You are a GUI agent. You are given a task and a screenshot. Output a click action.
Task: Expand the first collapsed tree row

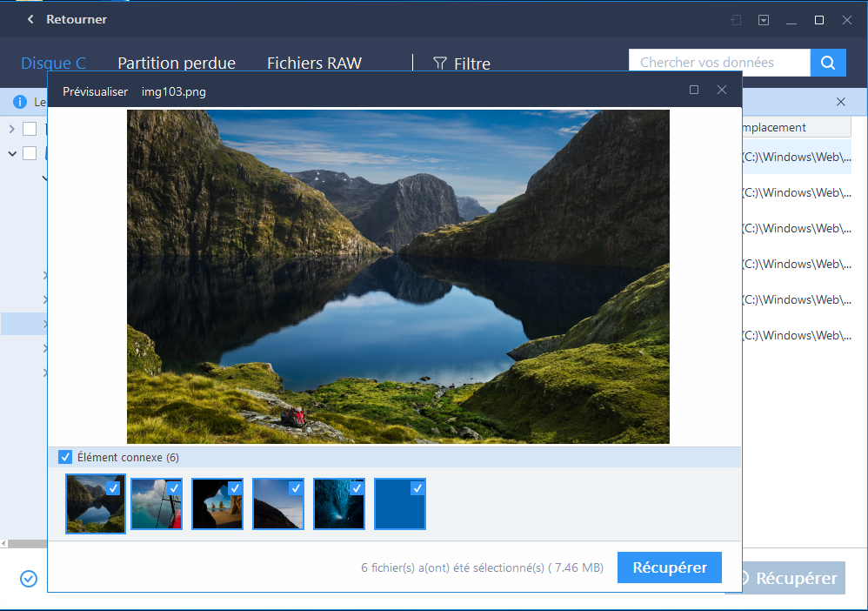(11, 129)
